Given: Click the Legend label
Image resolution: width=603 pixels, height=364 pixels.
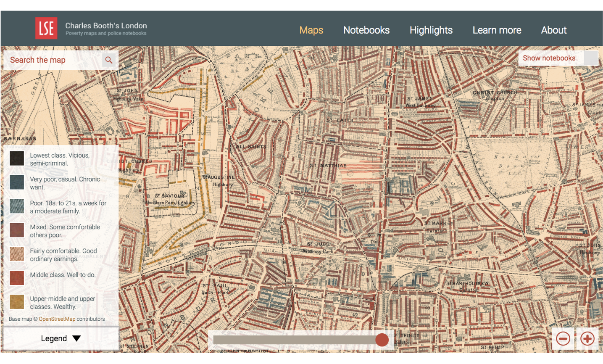Looking at the screenshot, I should pyautogui.click(x=54, y=338).
